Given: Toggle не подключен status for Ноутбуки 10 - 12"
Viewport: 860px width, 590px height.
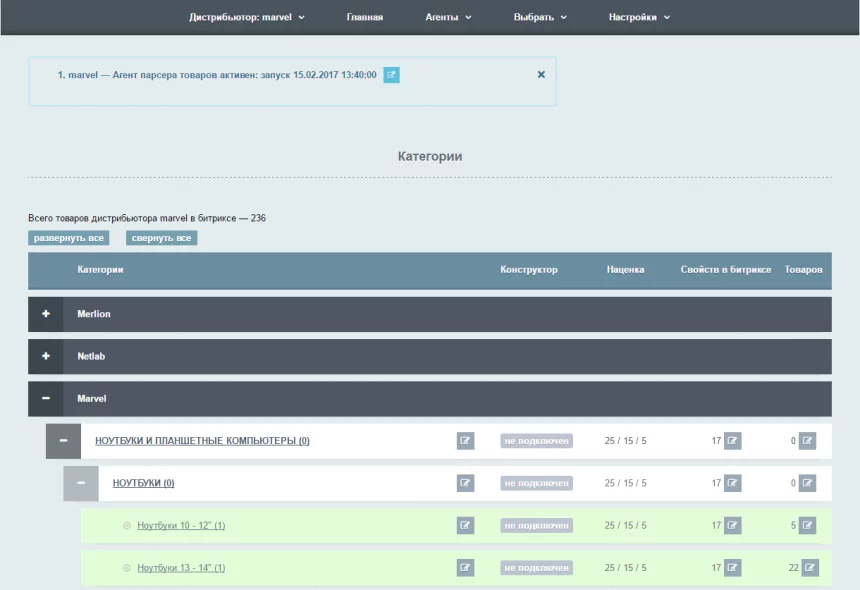Looking at the screenshot, I should (536, 526).
